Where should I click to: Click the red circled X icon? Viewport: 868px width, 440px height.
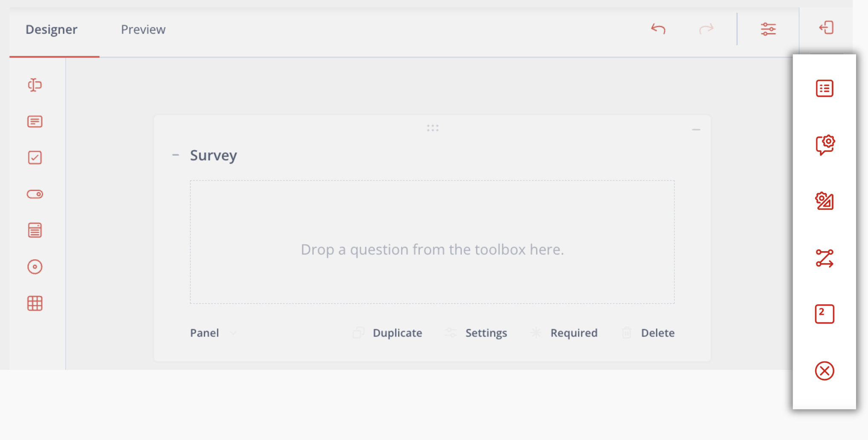825,371
